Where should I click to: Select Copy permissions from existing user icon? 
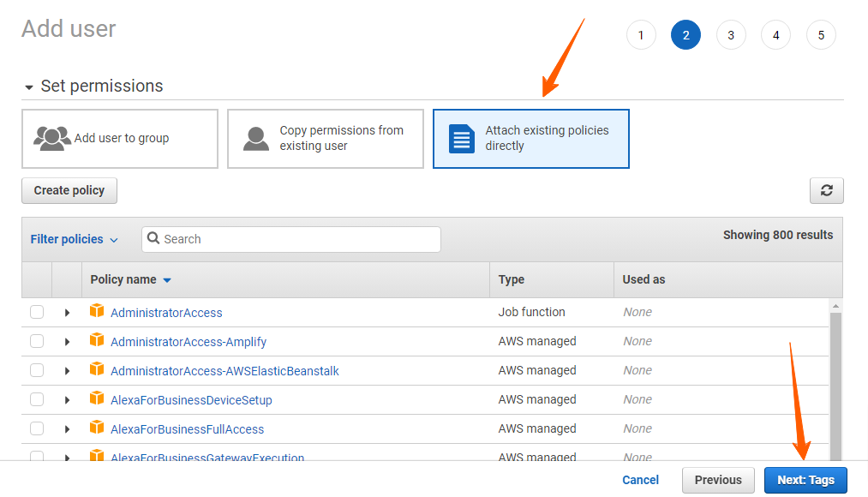255,138
